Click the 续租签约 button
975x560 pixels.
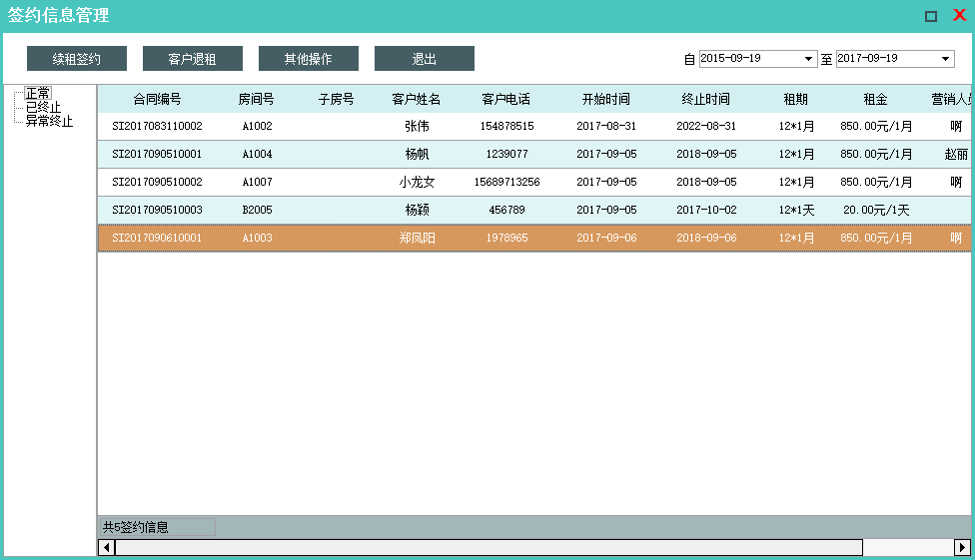(x=77, y=59)
